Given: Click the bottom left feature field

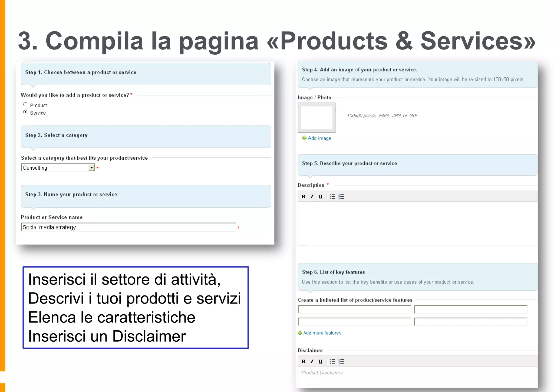Looking at the screenshot, I should [354, 322].
